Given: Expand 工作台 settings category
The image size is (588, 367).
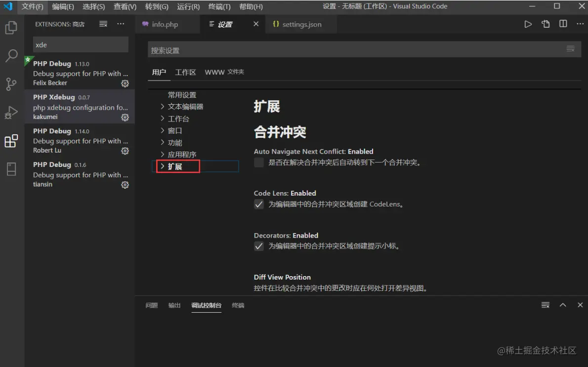Looking at the screenshot, I should click(x=163, y=119).
